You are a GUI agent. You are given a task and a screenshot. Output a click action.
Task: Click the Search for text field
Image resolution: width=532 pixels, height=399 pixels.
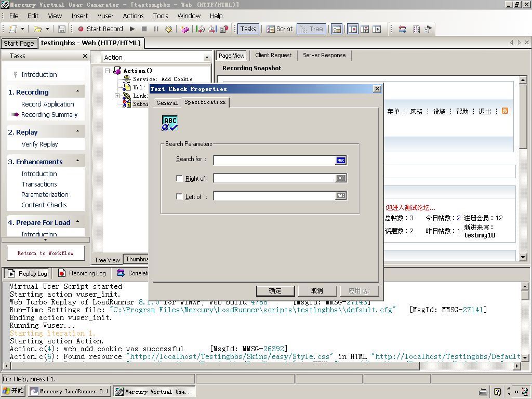coord(274,160)
